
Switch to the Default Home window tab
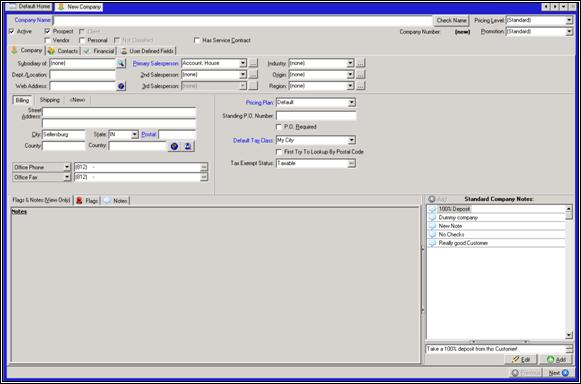pyautogui.click(x=29, y=7)
